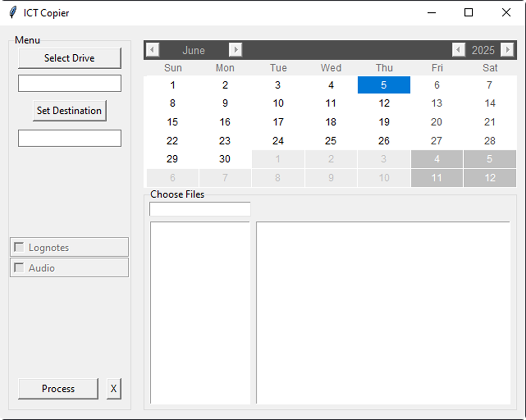Select greyed July 8 date
526x420 pixels.
278,178
